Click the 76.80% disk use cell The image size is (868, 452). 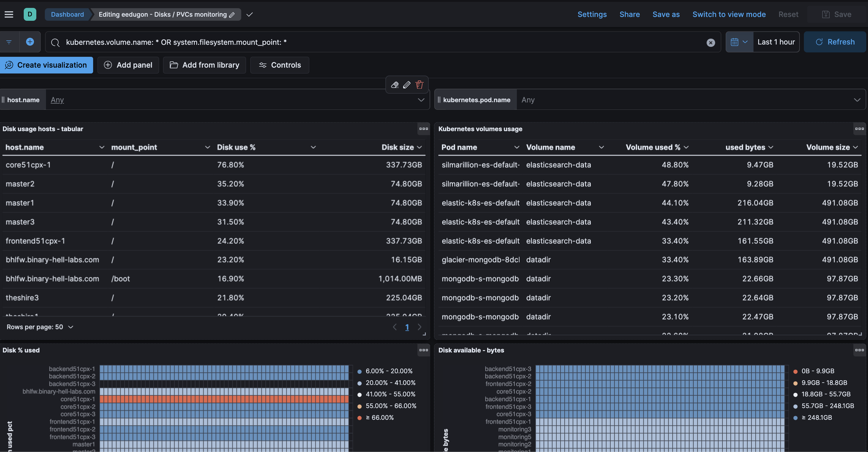pos(230,165)
